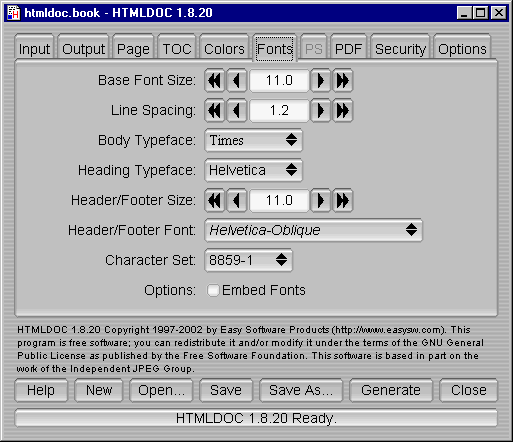Fast-decrease Line Spacing with double left arrow
This screenshot has height=442, width=513.
pyautogui.click(x=215, y=110)
